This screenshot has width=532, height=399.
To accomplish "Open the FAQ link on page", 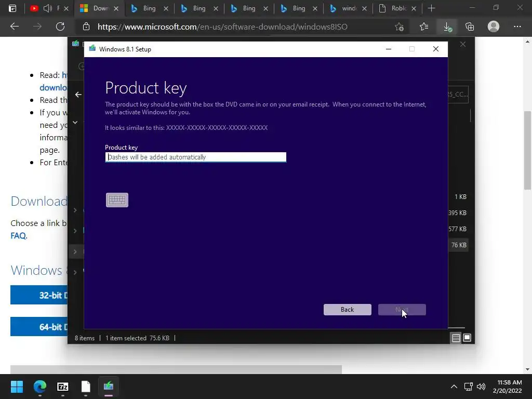I will 18,235.
